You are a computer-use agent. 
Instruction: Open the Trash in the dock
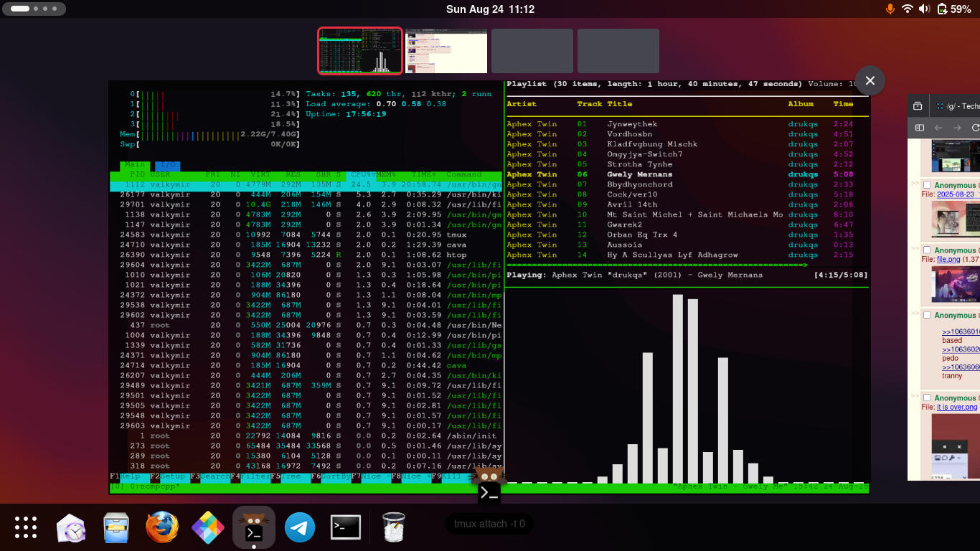point(393,528)
